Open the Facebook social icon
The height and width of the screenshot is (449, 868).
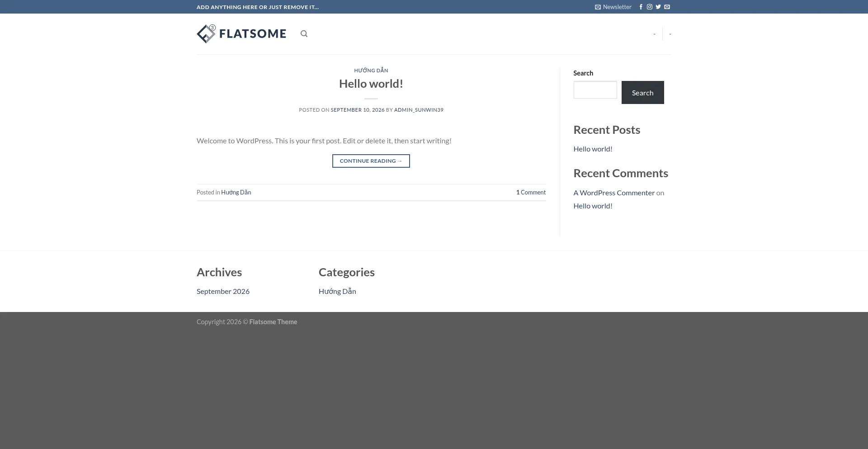(x=641, y=7)
